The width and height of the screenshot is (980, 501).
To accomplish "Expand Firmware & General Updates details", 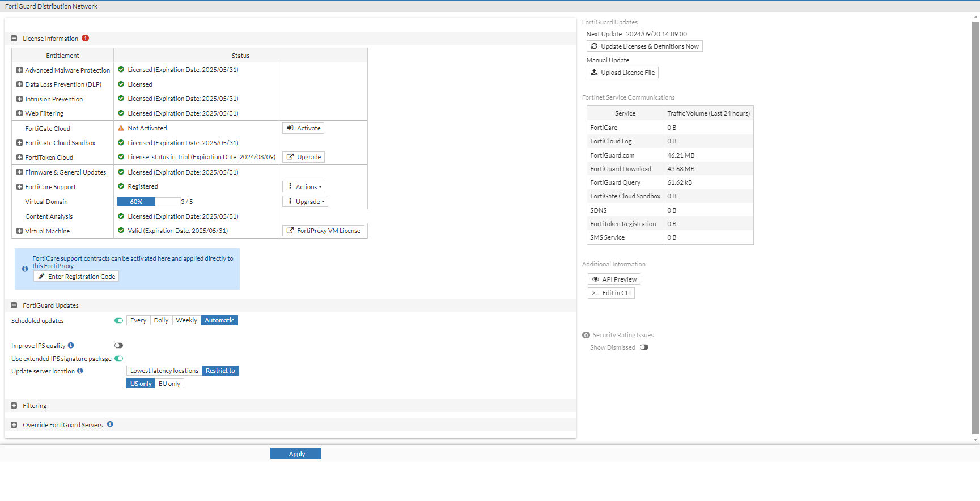I will (x=20, y=172).
